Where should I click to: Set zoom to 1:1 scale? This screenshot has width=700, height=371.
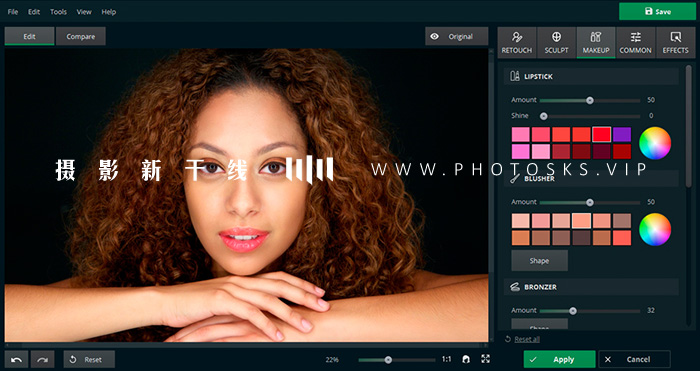tap(446, 359)
